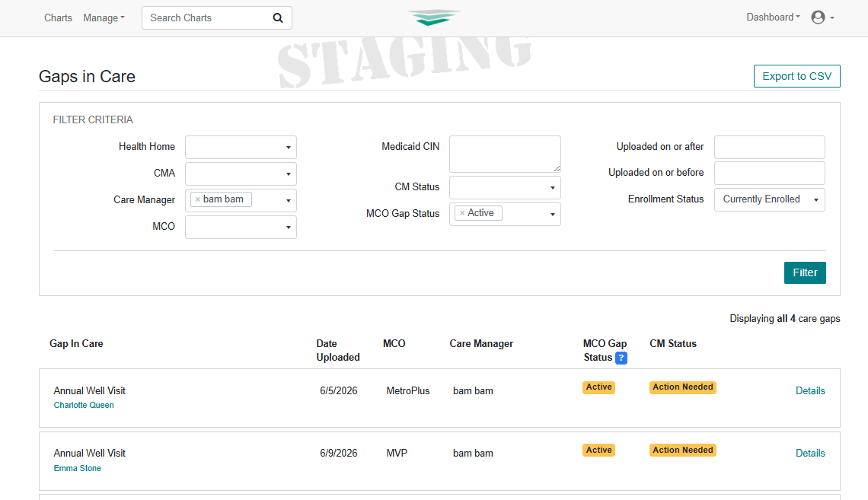Open Charlotte Queen's chart link
This screenshot has height=500, width=868.
(x=84, y=405)
